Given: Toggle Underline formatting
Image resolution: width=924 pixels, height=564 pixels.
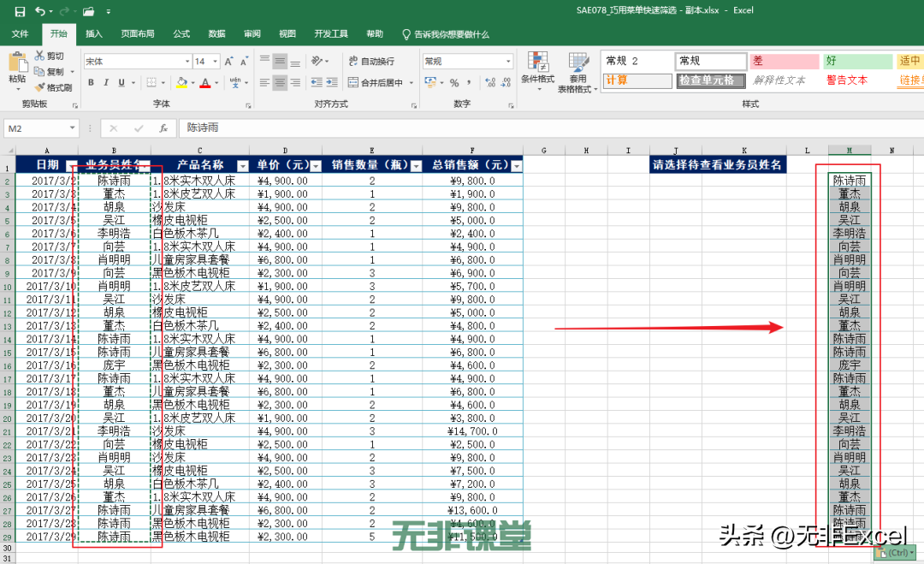Looking at the screenshot, I should pyautogui.click(x=121, y=82).
